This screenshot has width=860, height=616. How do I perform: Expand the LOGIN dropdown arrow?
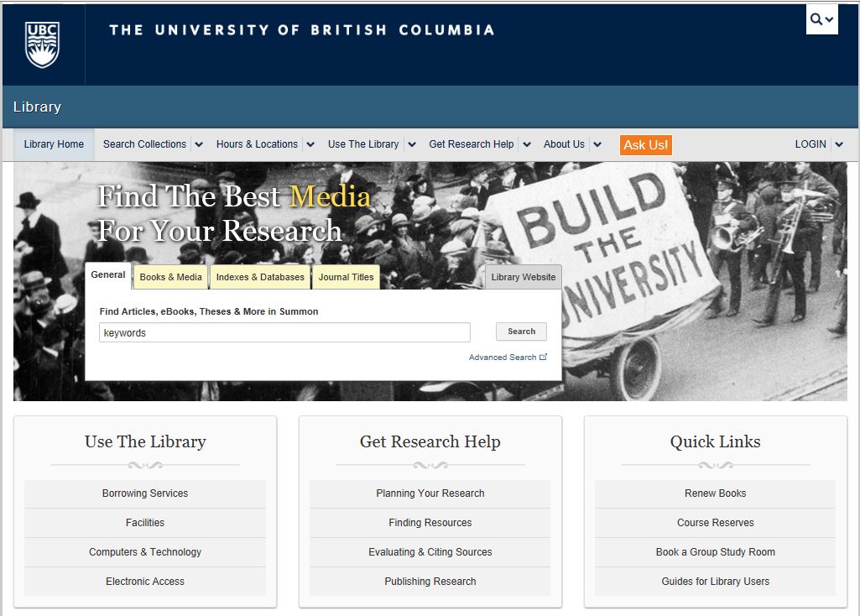(x=838, y=144)
